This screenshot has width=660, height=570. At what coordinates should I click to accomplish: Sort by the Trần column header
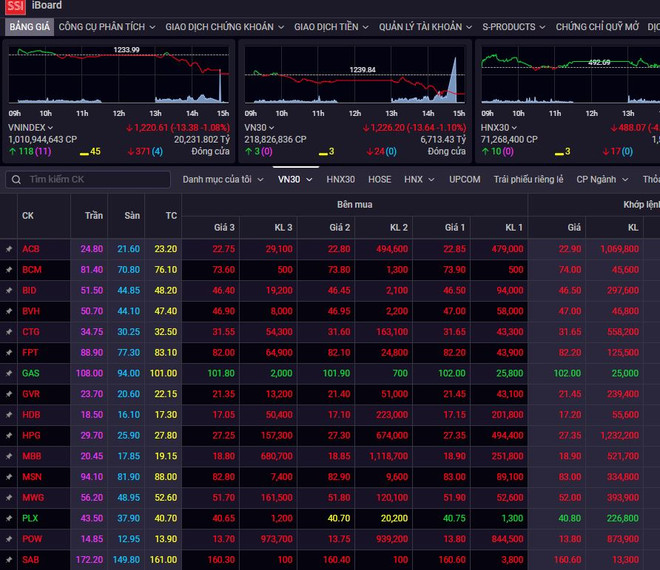(x=94, y=216)
